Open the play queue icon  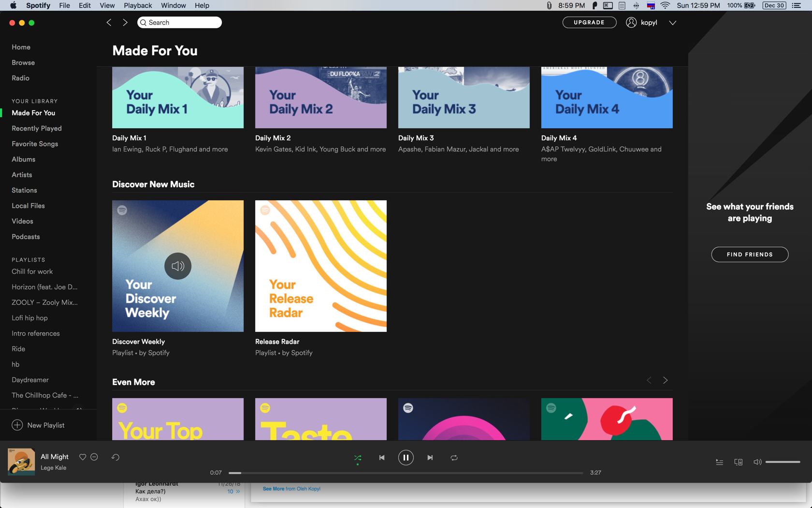tap(719, 462)
